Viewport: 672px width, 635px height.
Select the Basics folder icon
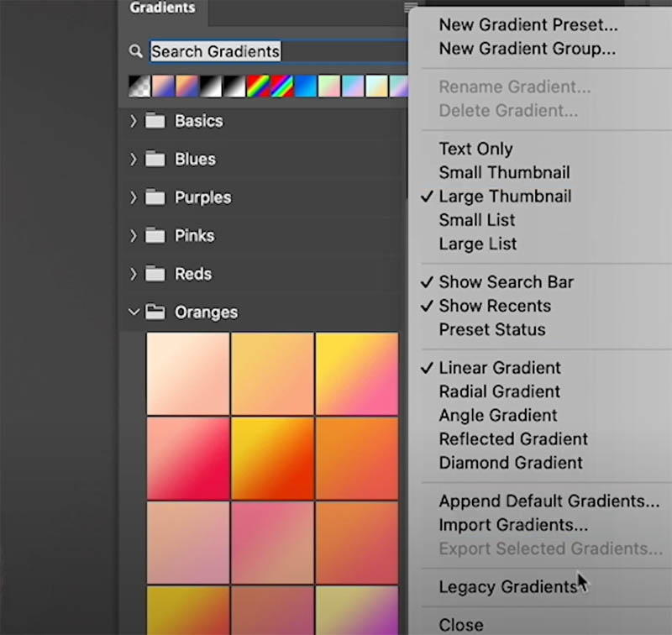click(155, 121)
